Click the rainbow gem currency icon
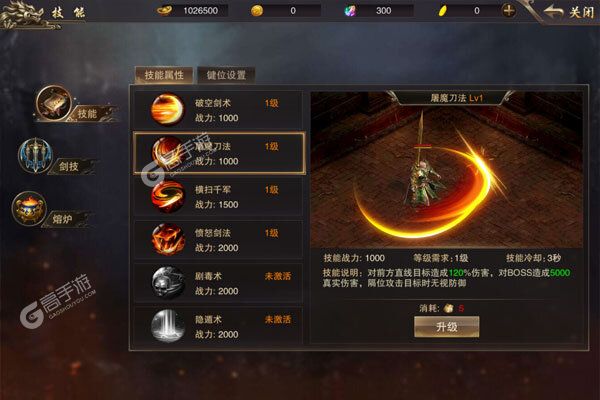The height and width of the screenshot is (400, 600). click(350, 11)
